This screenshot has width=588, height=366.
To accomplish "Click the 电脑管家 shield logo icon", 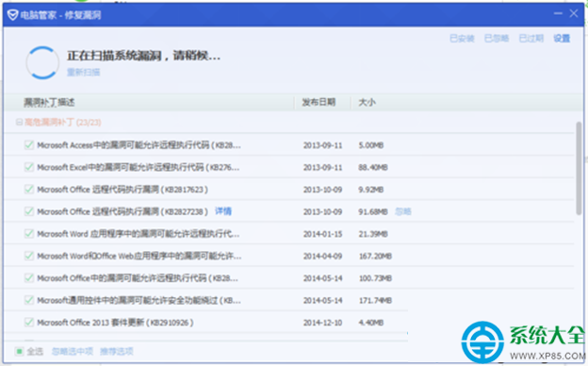I will 13,15.
